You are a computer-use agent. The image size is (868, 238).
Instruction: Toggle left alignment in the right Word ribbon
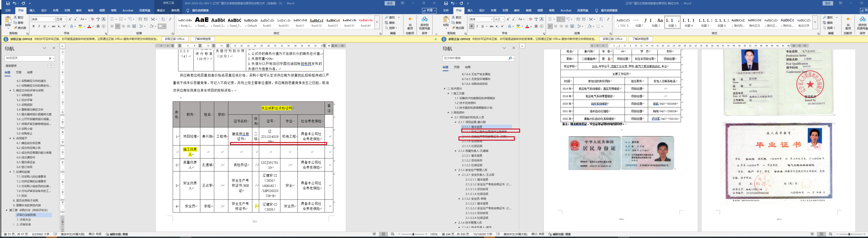click(550, 26)
